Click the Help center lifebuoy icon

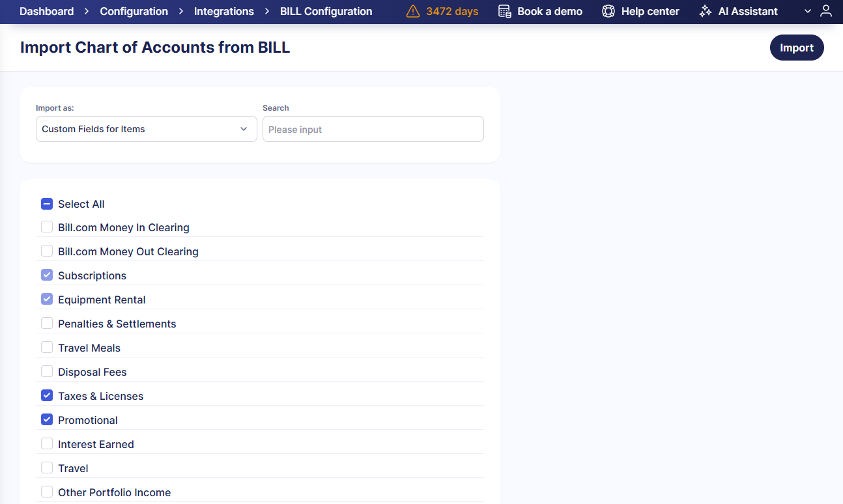(x=608, y=12)
